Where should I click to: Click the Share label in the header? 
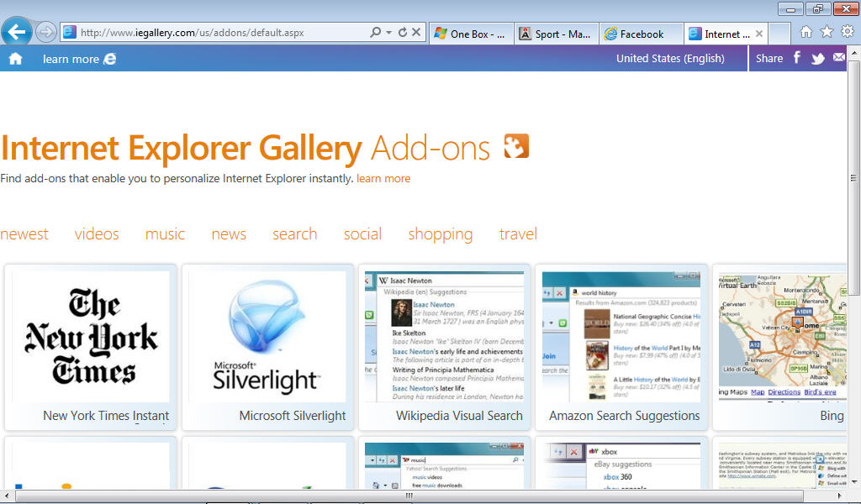[x=769, y=58]
